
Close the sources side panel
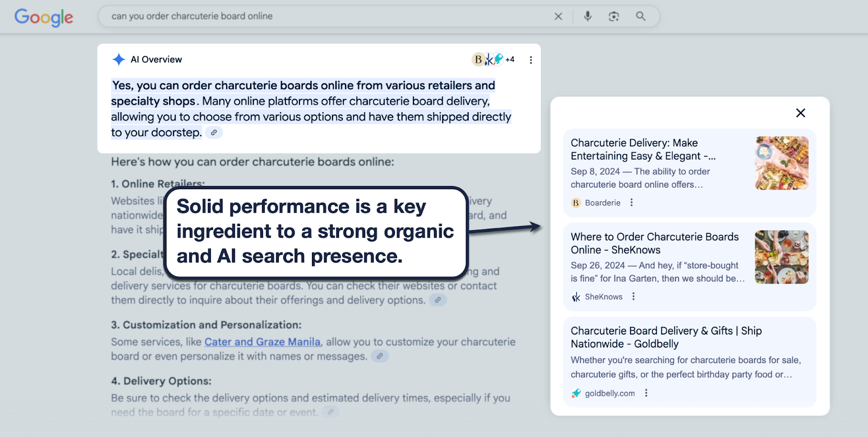(800, 113)
